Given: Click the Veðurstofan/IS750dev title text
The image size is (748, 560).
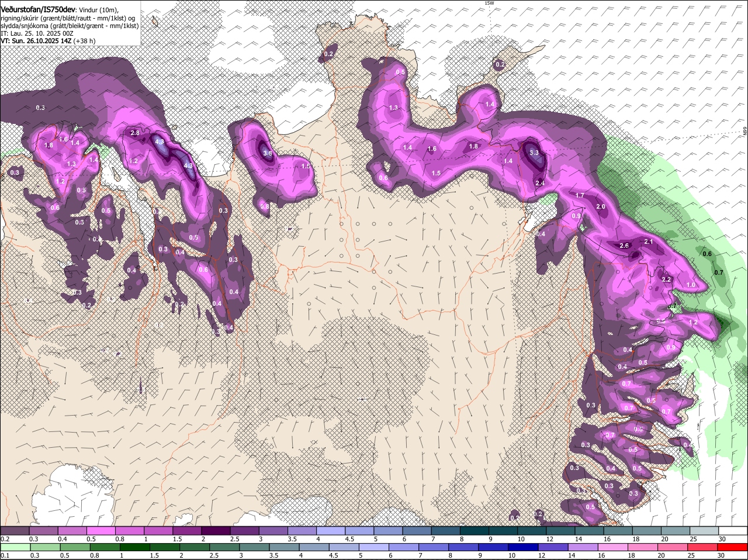Looking at the screenshot, I should click(37, 9).
